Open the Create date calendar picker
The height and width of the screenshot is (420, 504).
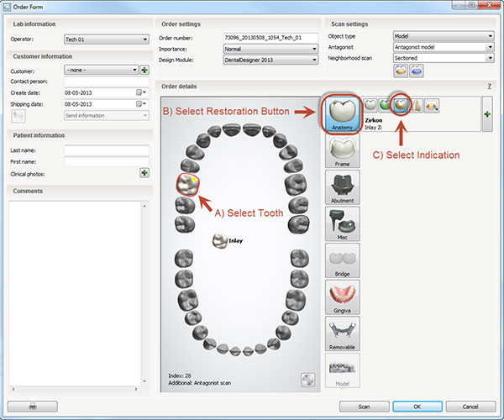coord(140,92)
